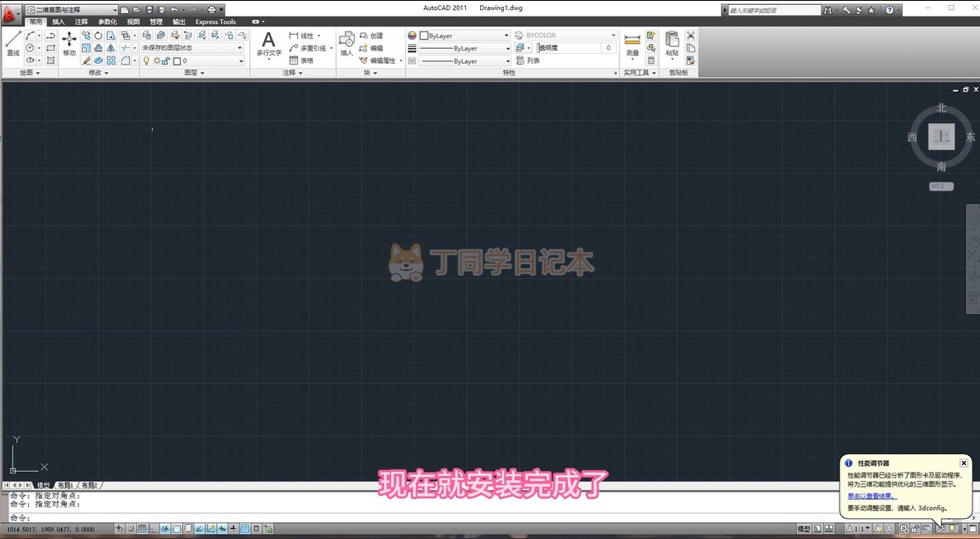Open the 管理 ribbon tab

156,22
